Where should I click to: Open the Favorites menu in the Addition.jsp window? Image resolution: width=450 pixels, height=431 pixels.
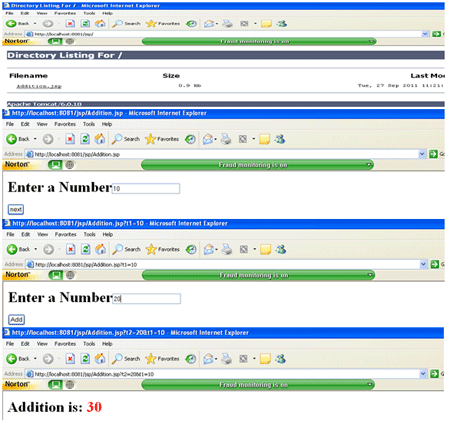[65, 124]
